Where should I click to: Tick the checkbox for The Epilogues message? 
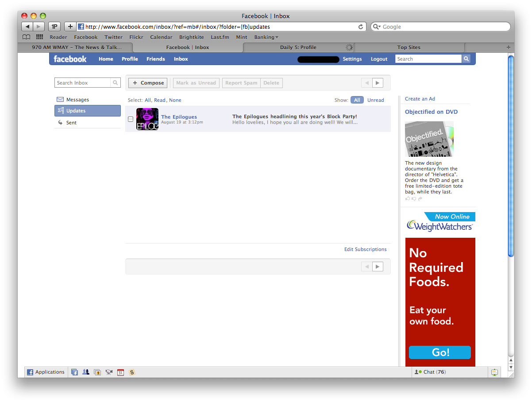point(131,119)
